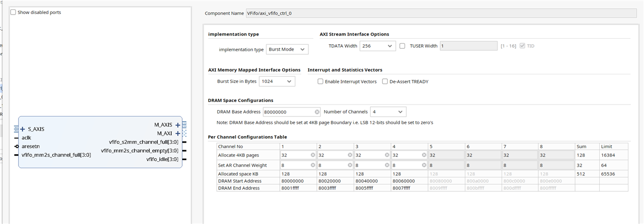The height and width of the screenshot is (224, 644).
Task: Open implementation type Burst Mode dropdown
Action: click(x=287, y=49)
